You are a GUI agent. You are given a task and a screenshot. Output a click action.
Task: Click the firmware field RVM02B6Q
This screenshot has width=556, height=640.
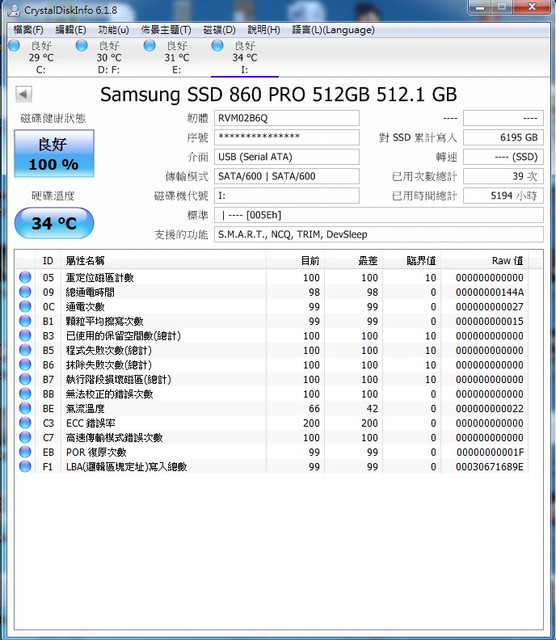(x=287, y=118)
